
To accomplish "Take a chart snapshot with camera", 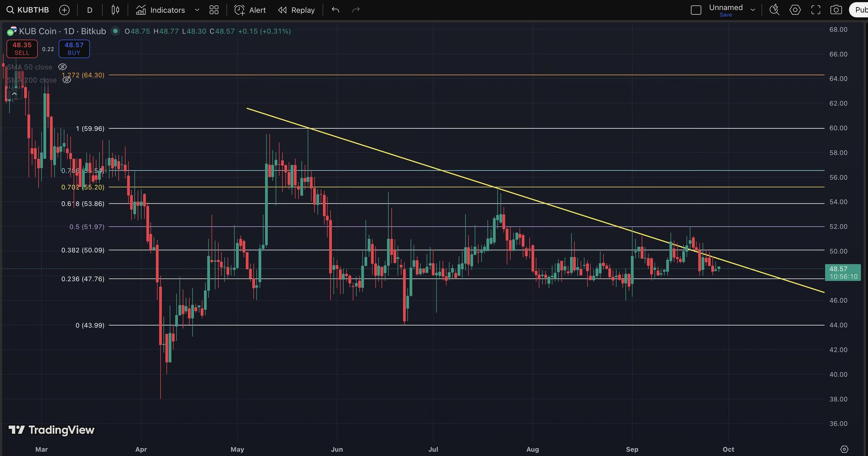I will [836, 10].
